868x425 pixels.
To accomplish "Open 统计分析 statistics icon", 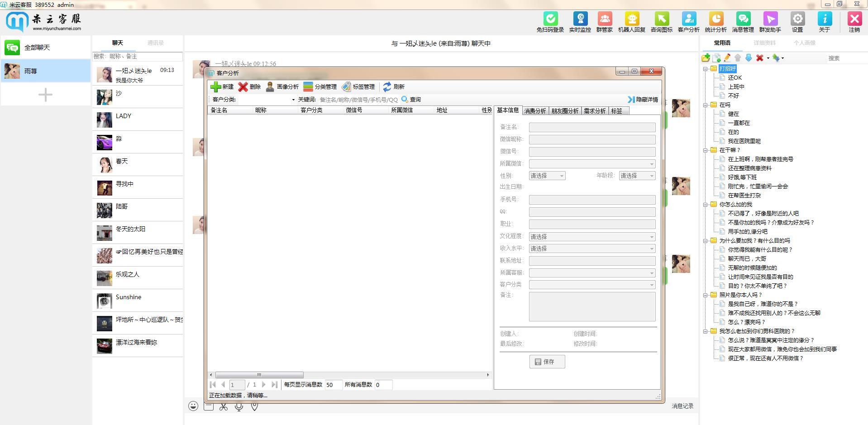I will point(715,22).
